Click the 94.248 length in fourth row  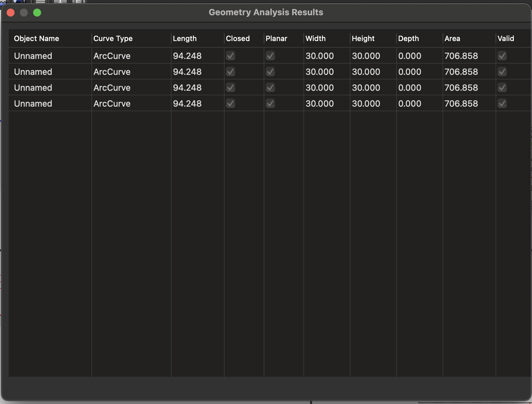(187, 103)
